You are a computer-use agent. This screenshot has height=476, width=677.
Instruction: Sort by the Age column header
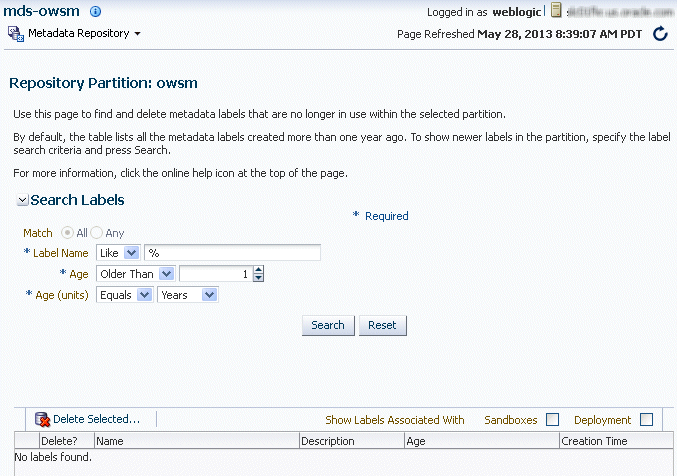[482, 441]
